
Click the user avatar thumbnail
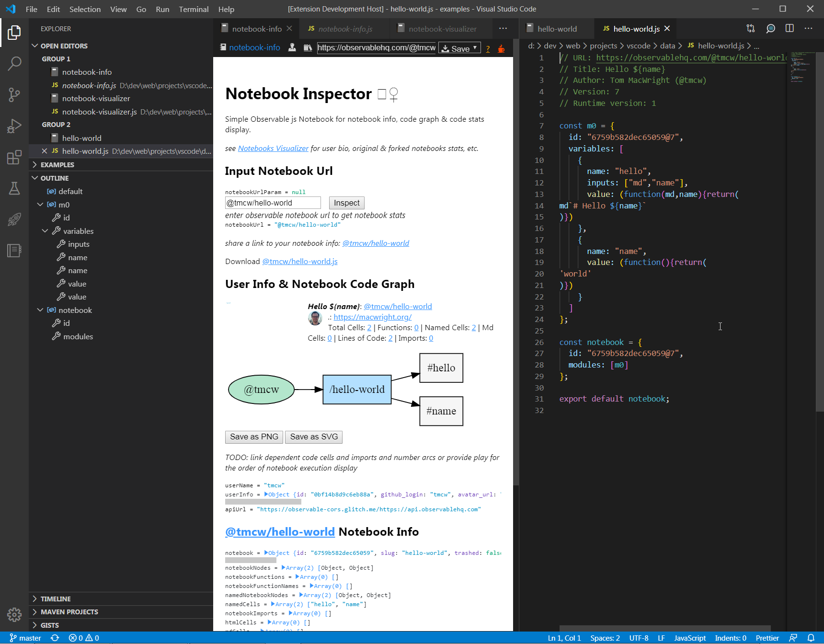315,318
